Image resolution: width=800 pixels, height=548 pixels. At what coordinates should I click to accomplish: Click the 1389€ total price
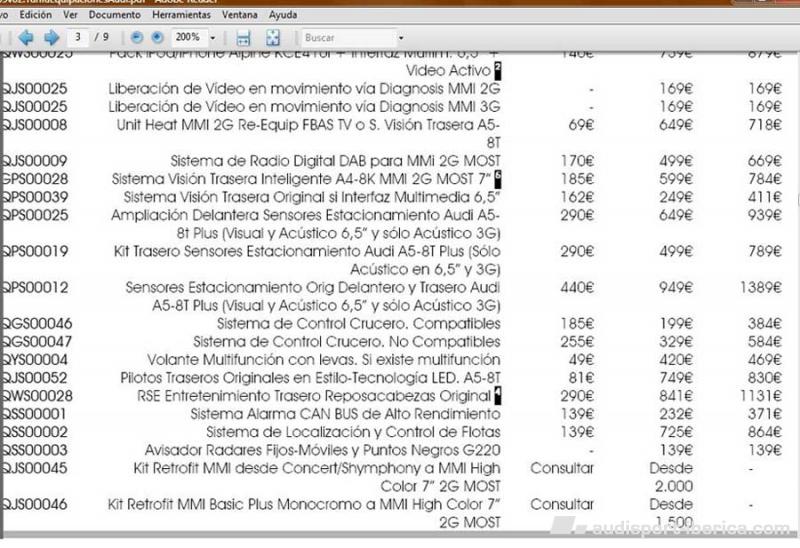(761, 288)
